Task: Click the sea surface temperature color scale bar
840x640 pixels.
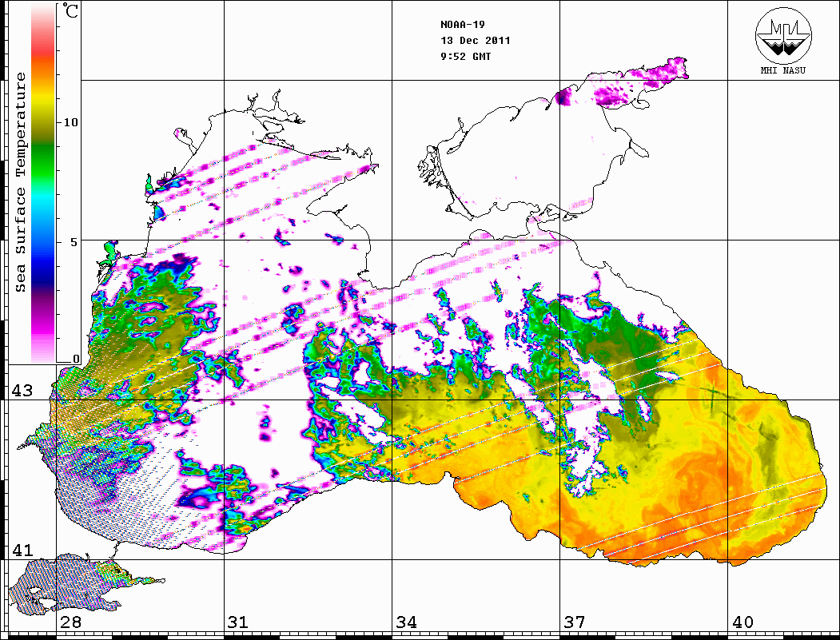Action: [x=43, y=184]
